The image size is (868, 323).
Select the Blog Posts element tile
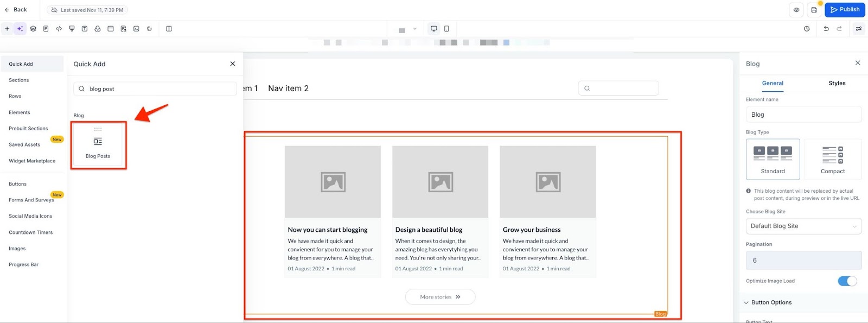coord(98,145)
